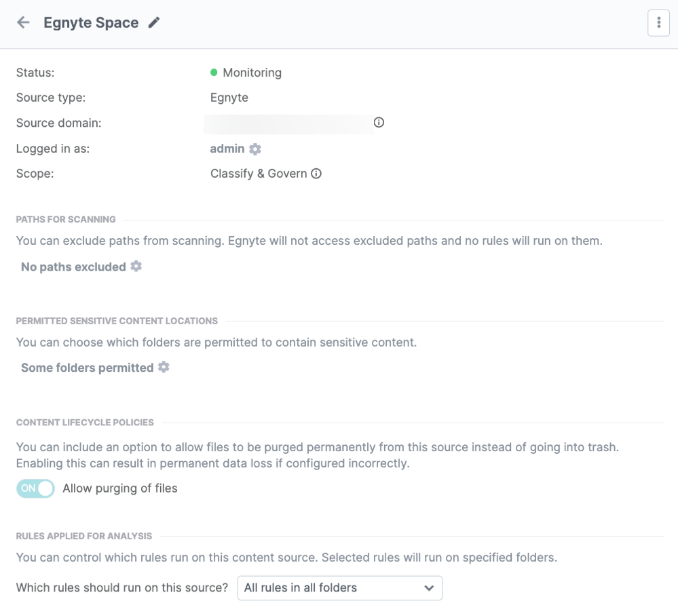Click the pencil icon to rename Egnyte Space
The height and width of the screenshot is (616, 678).
click(x=155, y=22)
